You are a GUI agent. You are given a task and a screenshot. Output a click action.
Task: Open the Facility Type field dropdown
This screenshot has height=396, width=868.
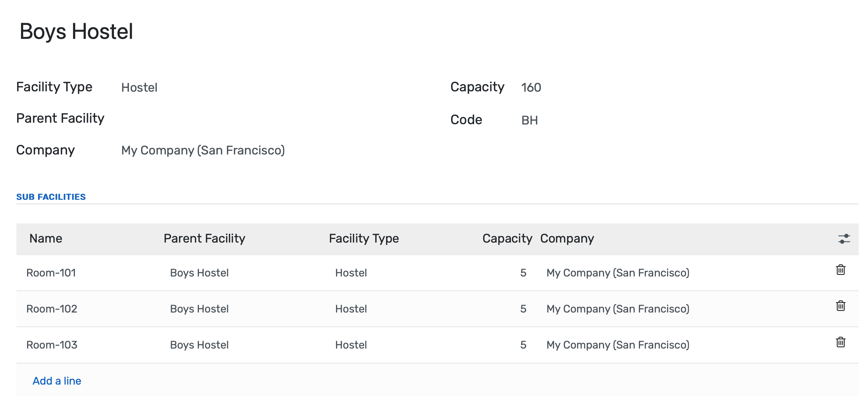[x=140, y=87]
